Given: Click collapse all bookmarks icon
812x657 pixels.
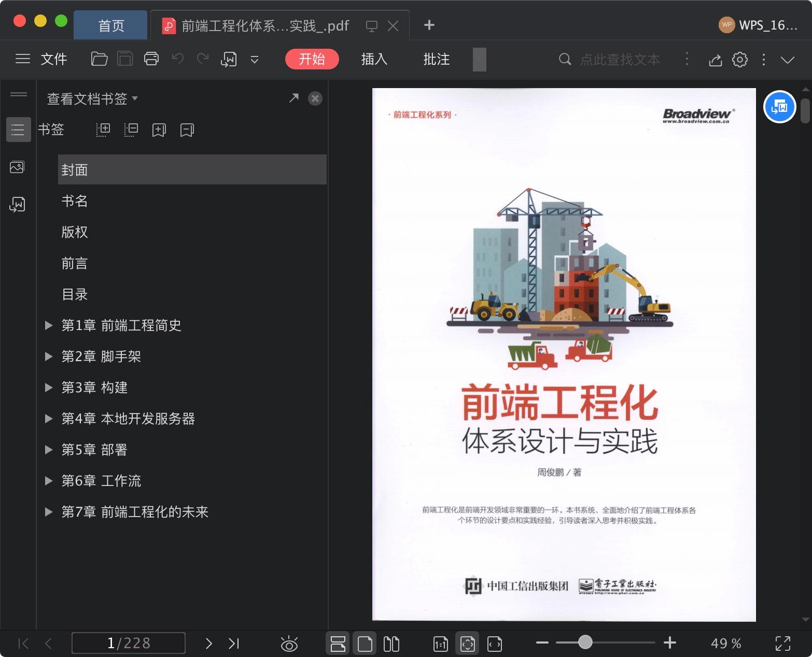Looking at the screenshot, I should 131,130.
